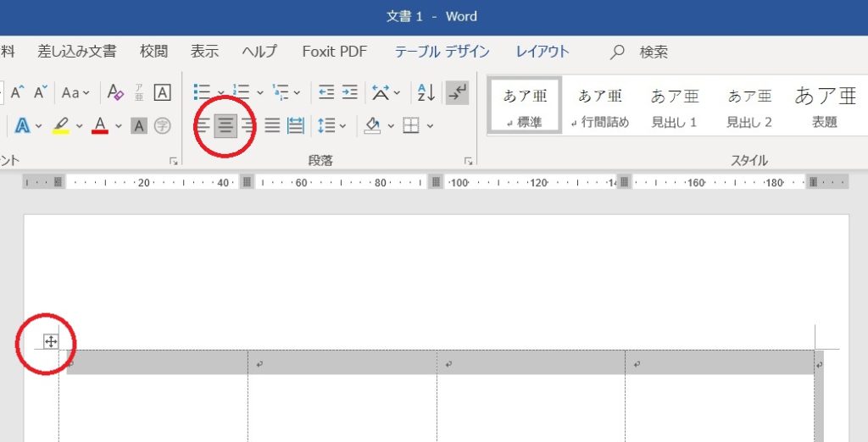Screen dimensions: 868x442
Task: Toggle center alignment button
Action: pyautogui.click(x=225, y=126)
